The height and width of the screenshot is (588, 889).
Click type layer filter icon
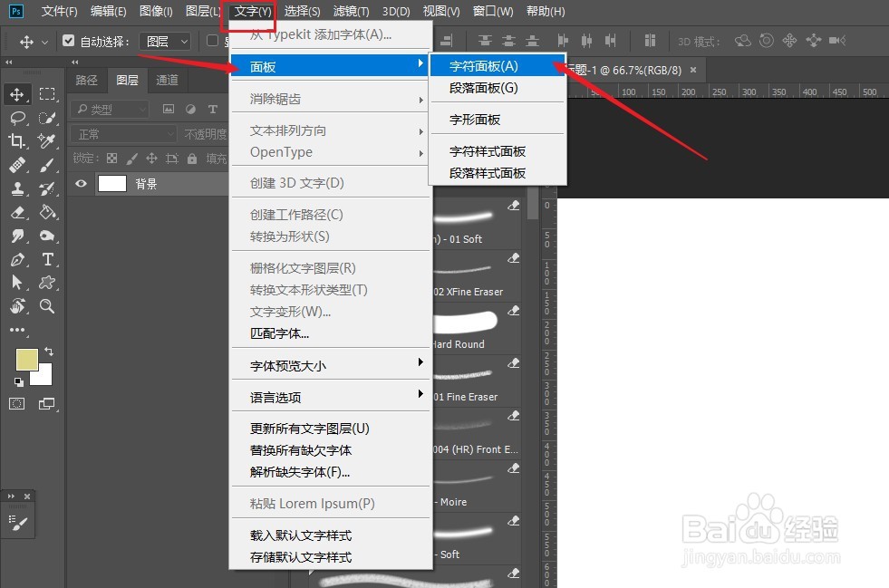tap(213, 109)
